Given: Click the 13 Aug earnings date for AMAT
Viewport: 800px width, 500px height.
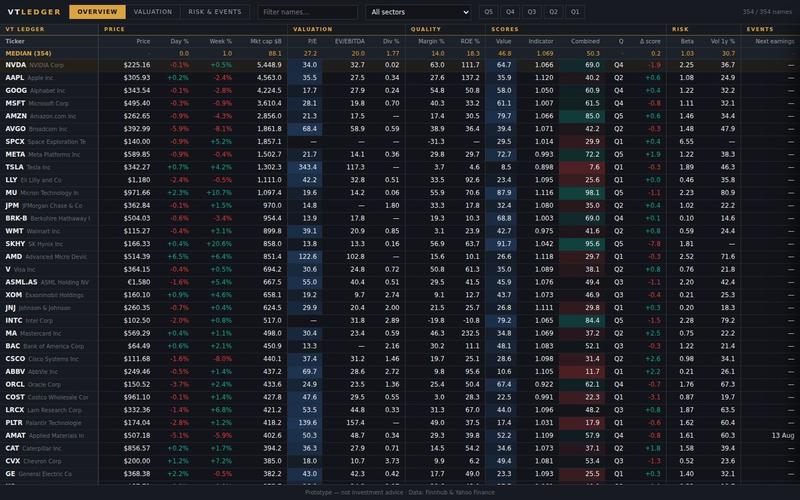Looking at the screenshot, I should pos(783,436).
